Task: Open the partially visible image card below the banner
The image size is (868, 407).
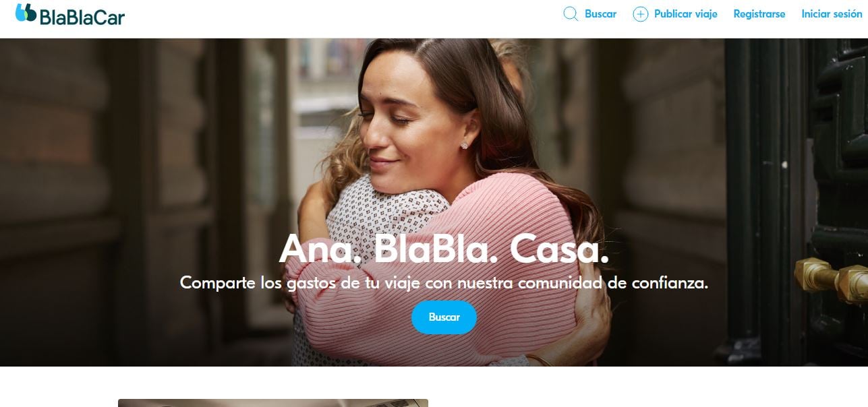Action: (273, 403)
